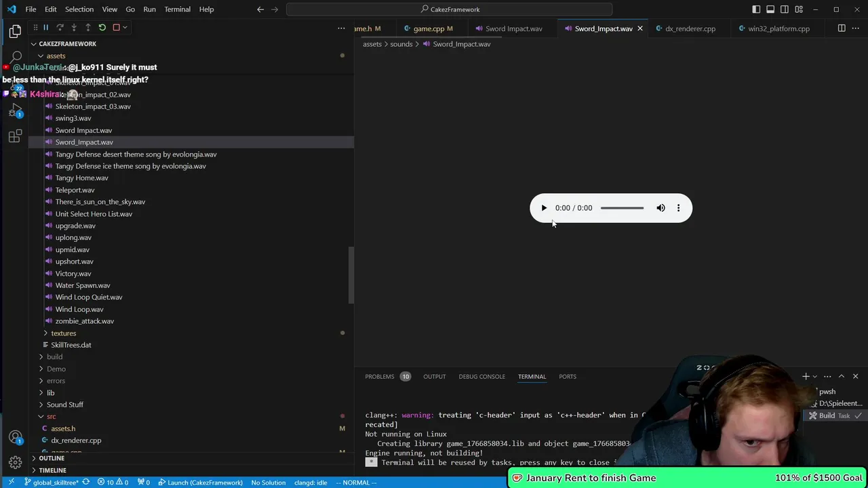Open the Manage gear icon
Screen dimensions: 868x488
coord(15,464)
